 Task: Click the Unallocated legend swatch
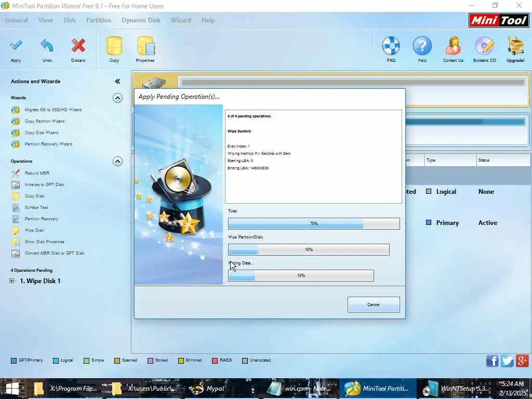pyautogui.click(x=245, y=361)
